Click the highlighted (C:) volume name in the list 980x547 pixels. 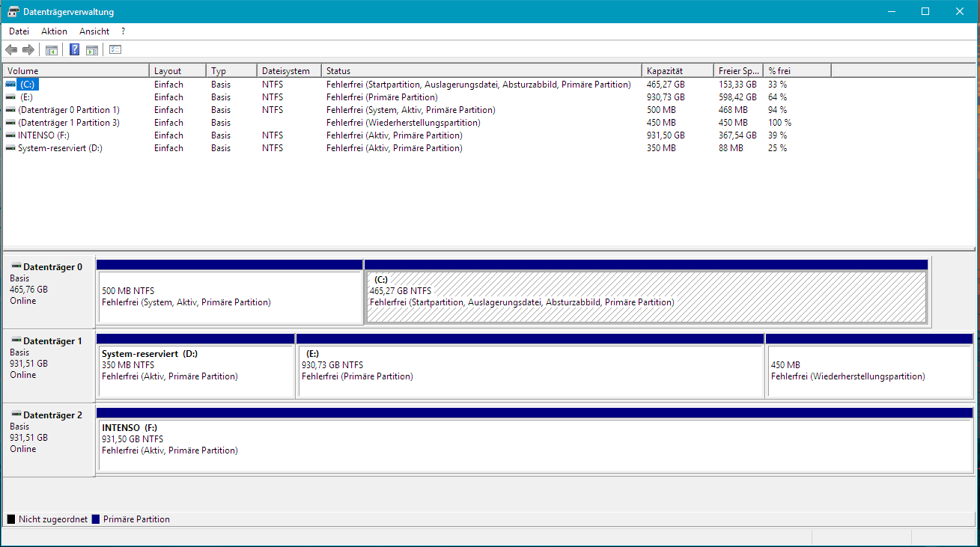click(x=28, y=85)
